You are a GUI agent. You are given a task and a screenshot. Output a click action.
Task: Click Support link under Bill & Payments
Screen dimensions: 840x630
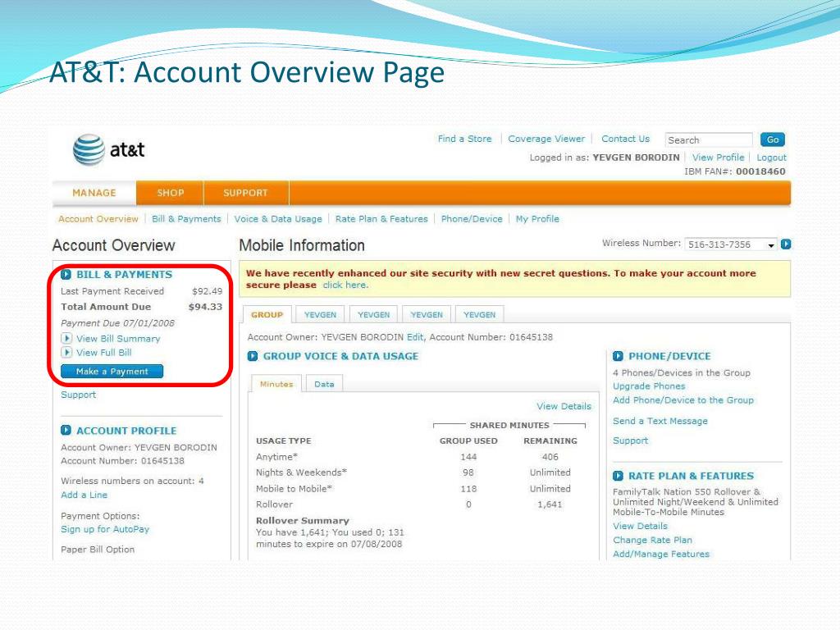(x=78, y=395)
